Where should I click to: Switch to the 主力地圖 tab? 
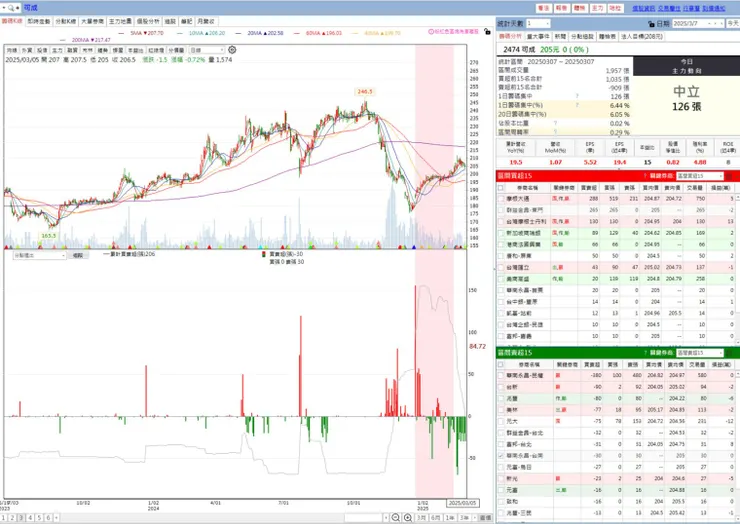coord(120,22)
